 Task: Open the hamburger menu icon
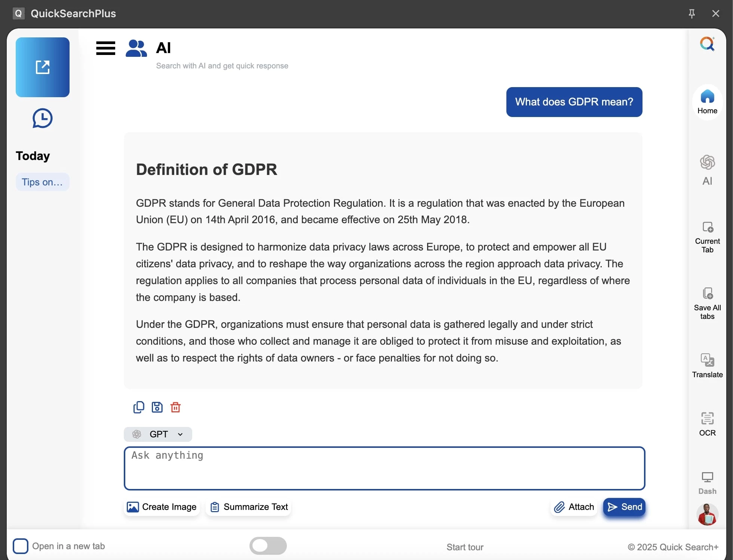pos(105,48)
